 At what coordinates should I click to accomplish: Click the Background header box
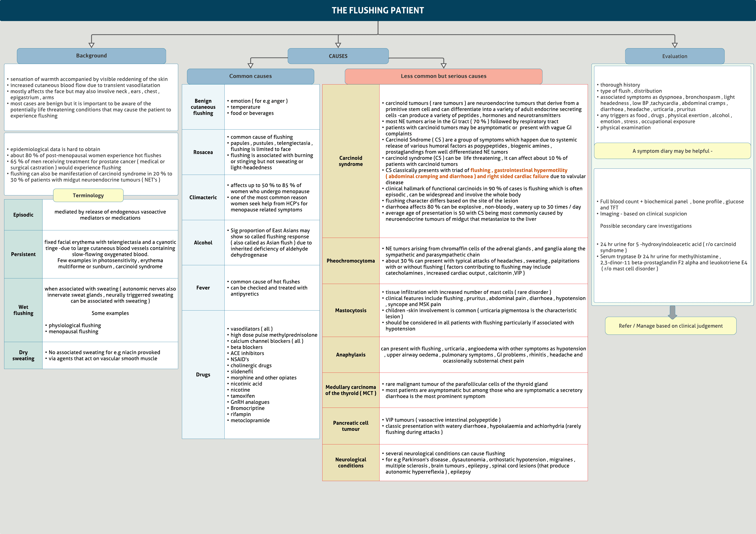91,56
